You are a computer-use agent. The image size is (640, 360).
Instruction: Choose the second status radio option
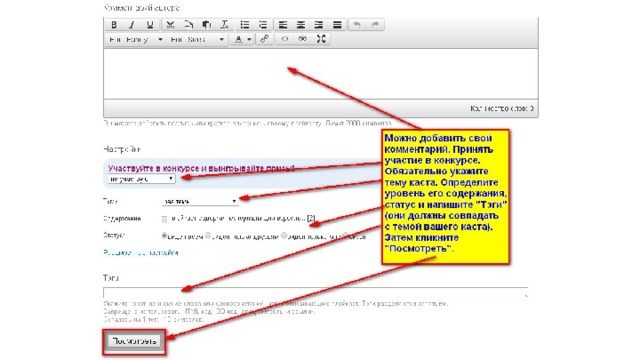coord(208,236)
